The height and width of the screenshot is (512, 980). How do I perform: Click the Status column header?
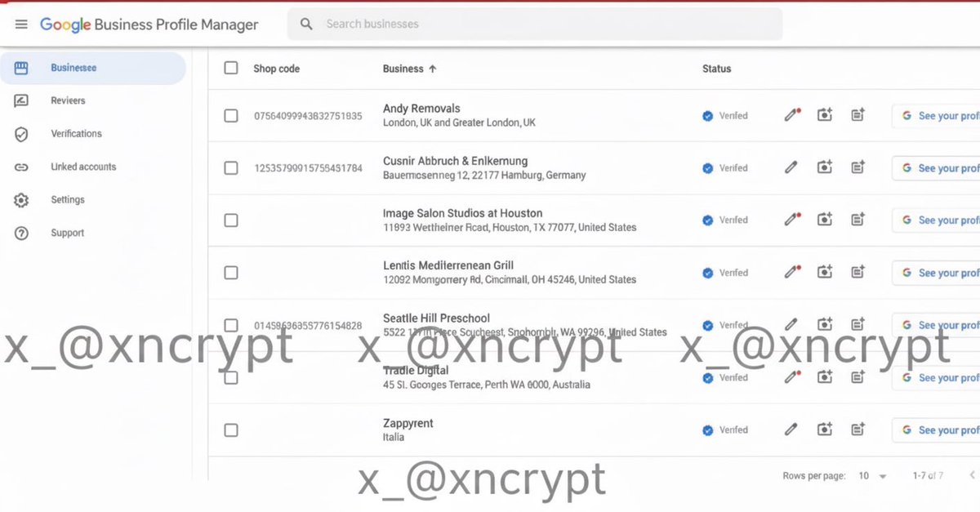716,69
